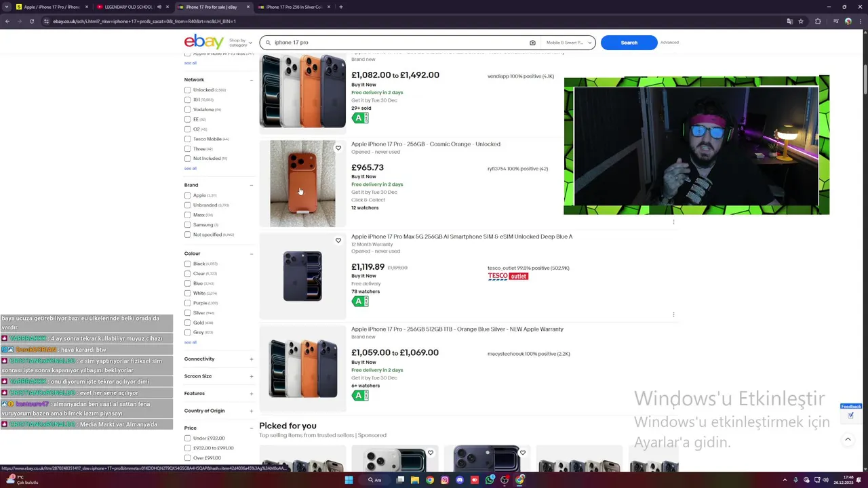Collapse the Network filter section
Image resolution: width=868 pixels, height=488 pixels.
251,80
